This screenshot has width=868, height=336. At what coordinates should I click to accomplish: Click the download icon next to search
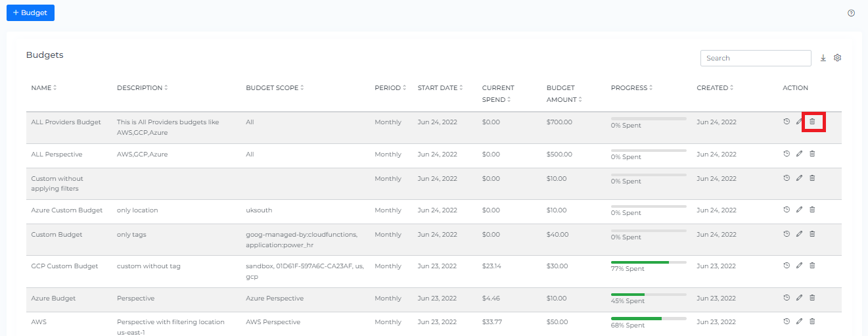pos(823,58)
